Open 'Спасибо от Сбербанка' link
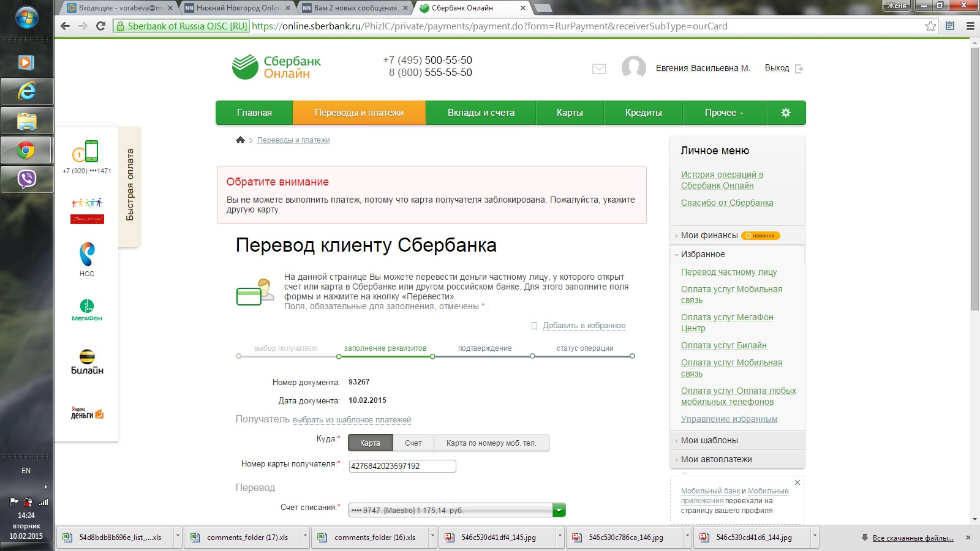The width and height of the screenshot is (980, 551). click(x=727, y=203)
